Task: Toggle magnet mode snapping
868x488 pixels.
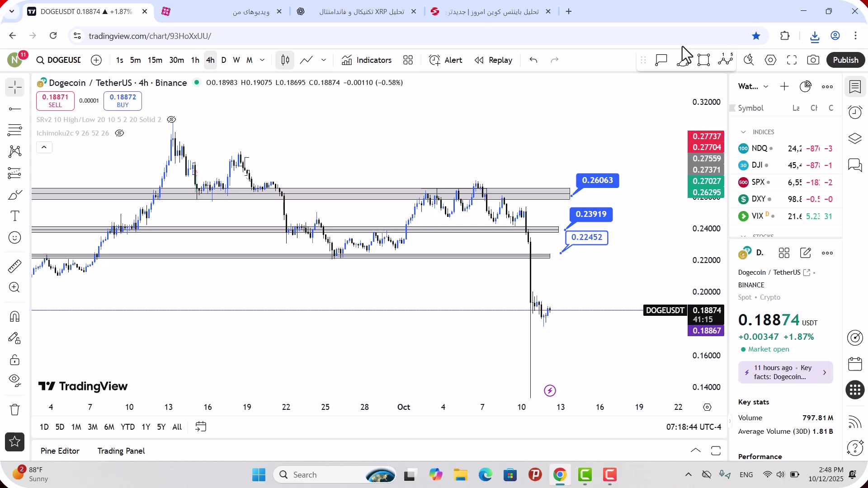Action: tap(15, 316)
